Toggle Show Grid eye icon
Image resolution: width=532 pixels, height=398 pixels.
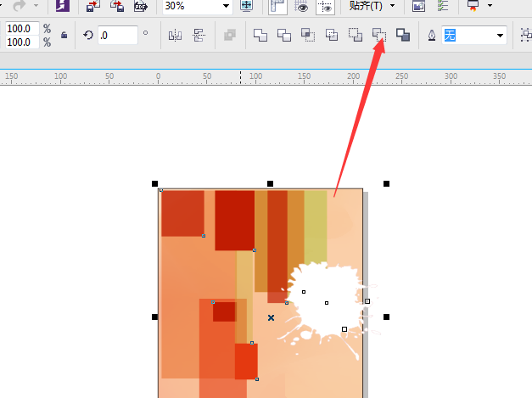pos(301,7)
